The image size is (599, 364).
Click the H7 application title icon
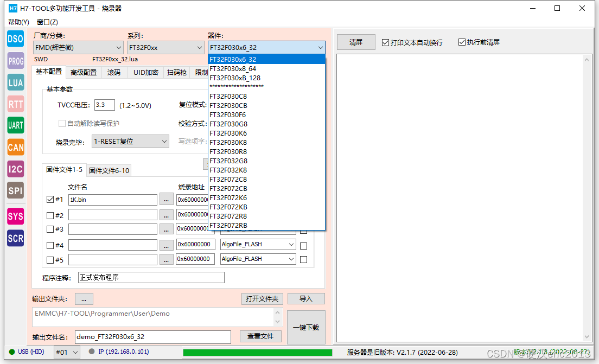(13, 8)
